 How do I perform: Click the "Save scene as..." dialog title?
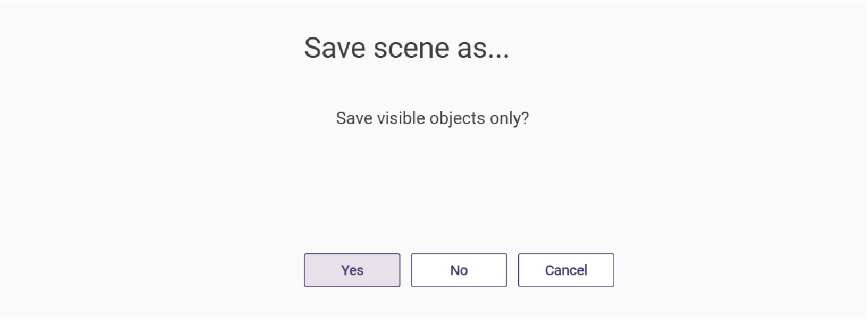pos(406,48)
